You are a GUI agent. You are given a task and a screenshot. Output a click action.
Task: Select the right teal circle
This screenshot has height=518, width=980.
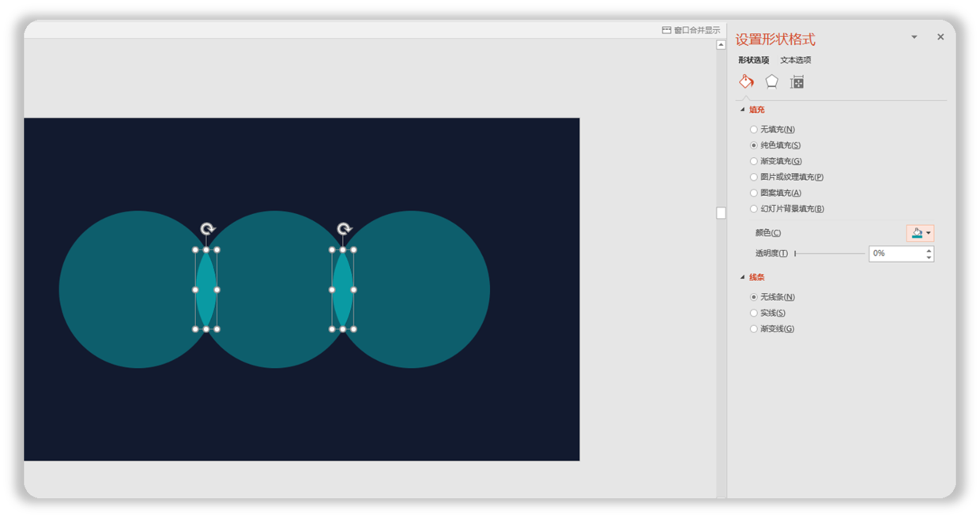click(419, 289)
